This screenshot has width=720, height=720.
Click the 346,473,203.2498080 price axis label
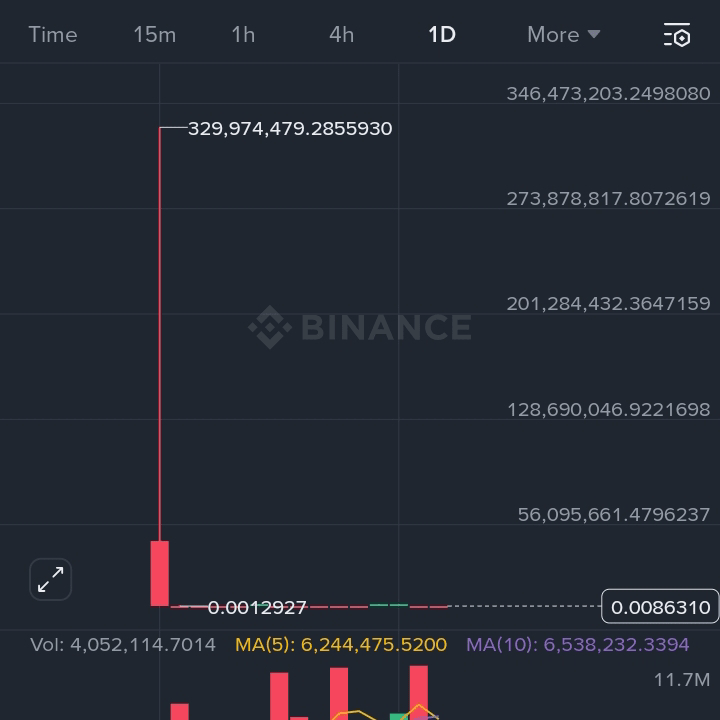[608, 94]
